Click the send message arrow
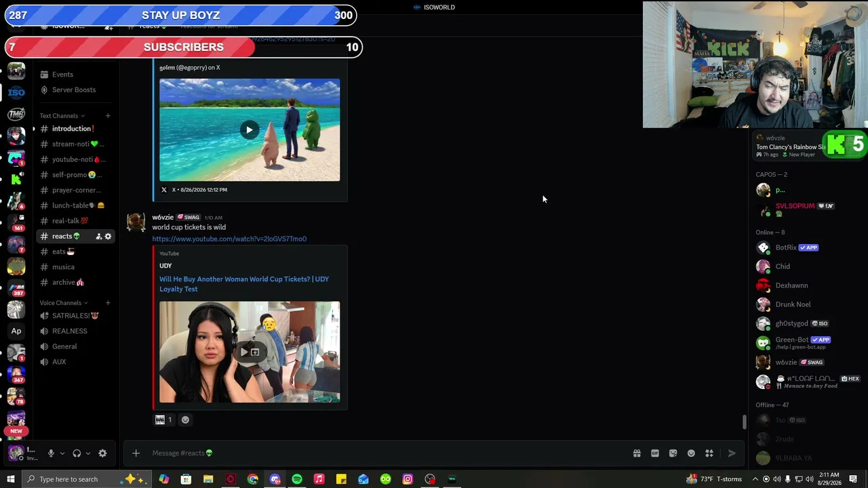Image resolution: width=868 pixels, height=488 pixels. (732, 453)
